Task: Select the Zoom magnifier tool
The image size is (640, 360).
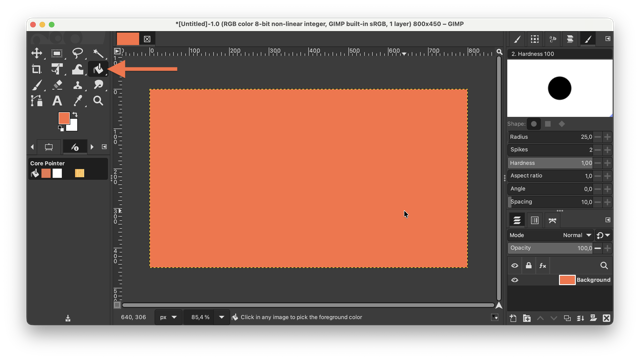Action: [x=98, y=101]
